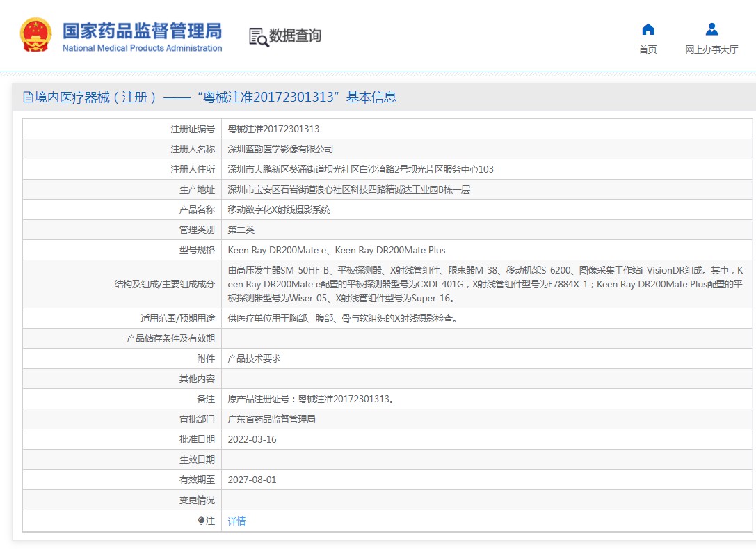This screenshot has width=756, height=552.
Task: Select the date 2027-08-01
Action: pos(252,480)
